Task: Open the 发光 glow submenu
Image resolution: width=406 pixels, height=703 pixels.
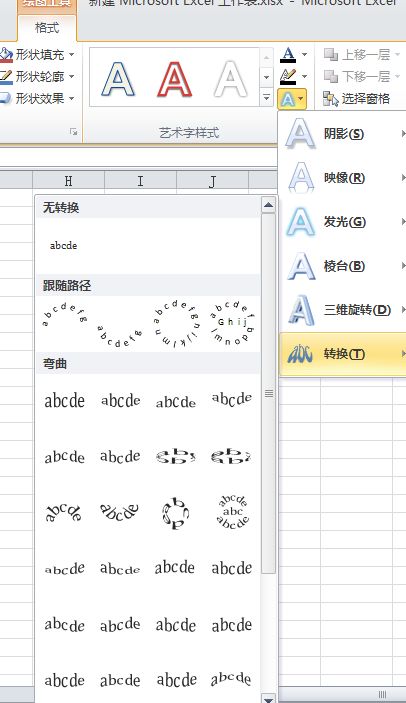Action: point(344,221)
